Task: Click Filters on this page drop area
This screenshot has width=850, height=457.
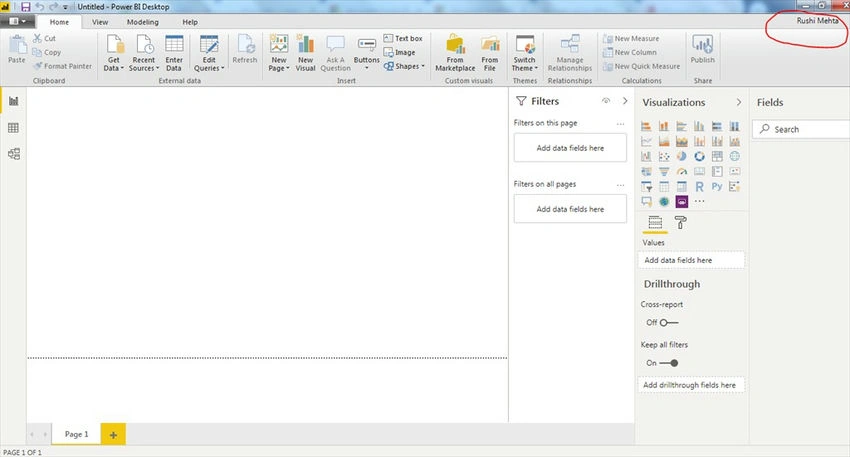Action: pos(570,148)
